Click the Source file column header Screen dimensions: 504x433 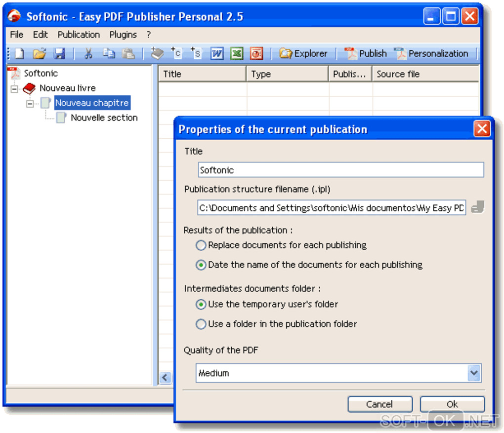click(425, 74)
